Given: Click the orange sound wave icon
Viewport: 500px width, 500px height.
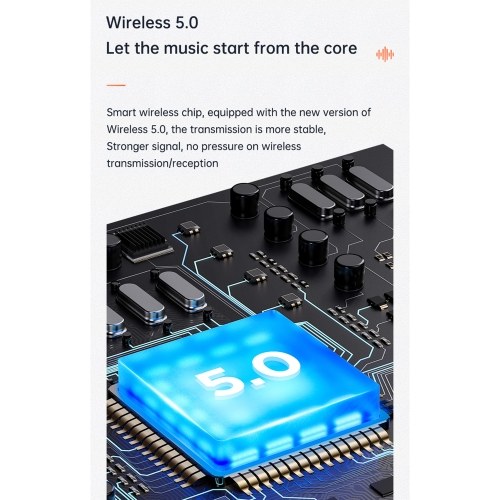Looking at the screenshot, I should [385, 54].
